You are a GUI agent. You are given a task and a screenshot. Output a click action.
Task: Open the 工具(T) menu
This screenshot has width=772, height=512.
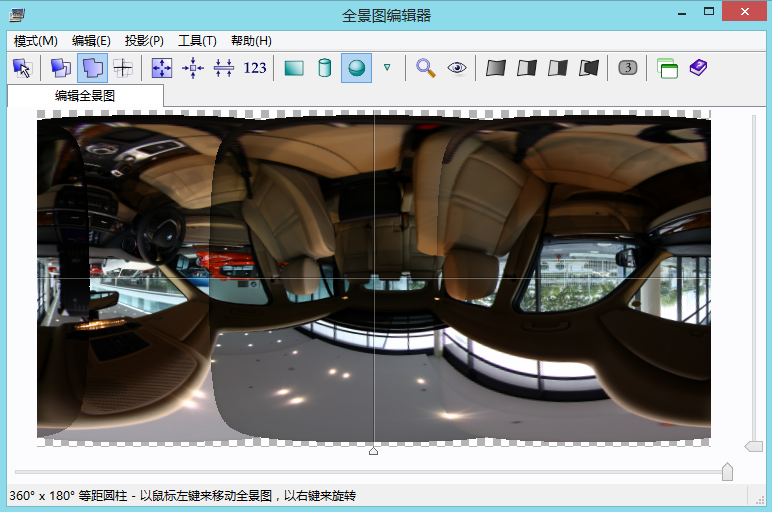click(197, 41)
